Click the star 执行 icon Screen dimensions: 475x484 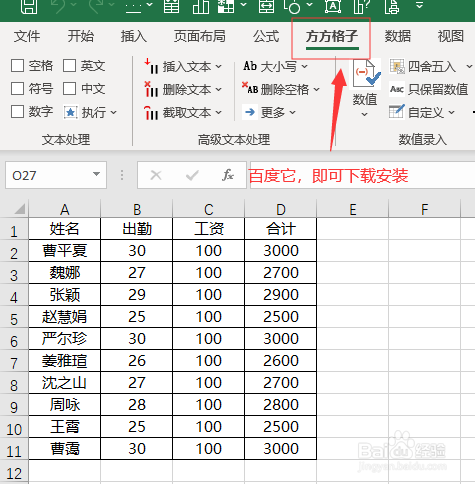coord(70,113)
